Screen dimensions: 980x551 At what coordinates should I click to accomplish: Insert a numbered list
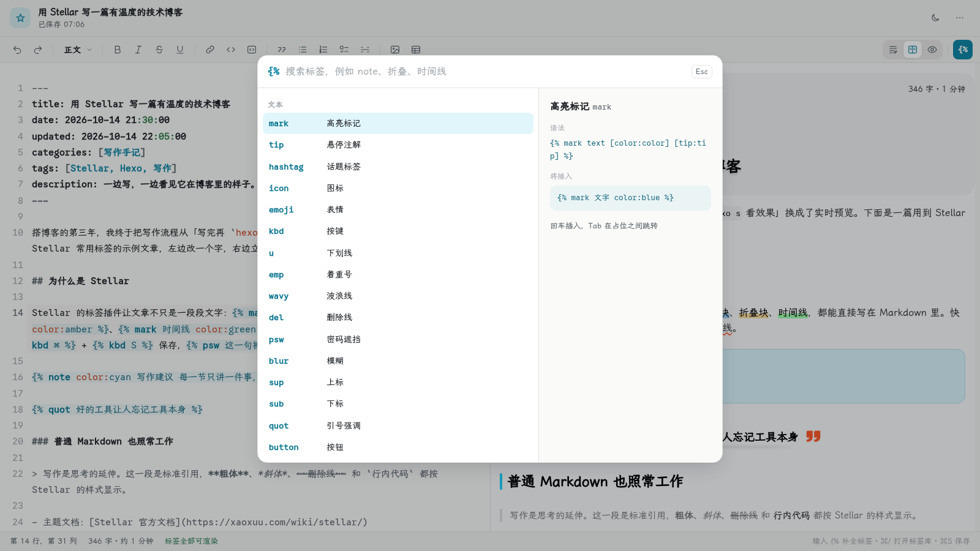(x=323, y=50)
